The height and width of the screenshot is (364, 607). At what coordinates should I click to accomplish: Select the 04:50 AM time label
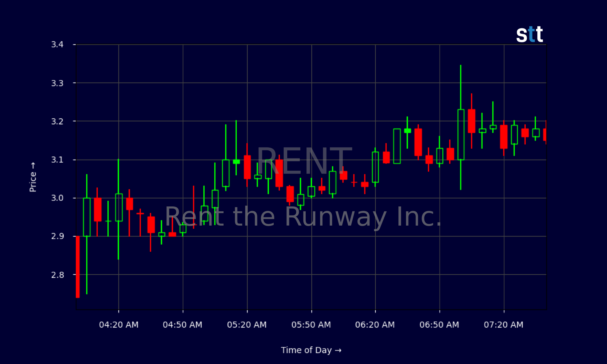183,325
